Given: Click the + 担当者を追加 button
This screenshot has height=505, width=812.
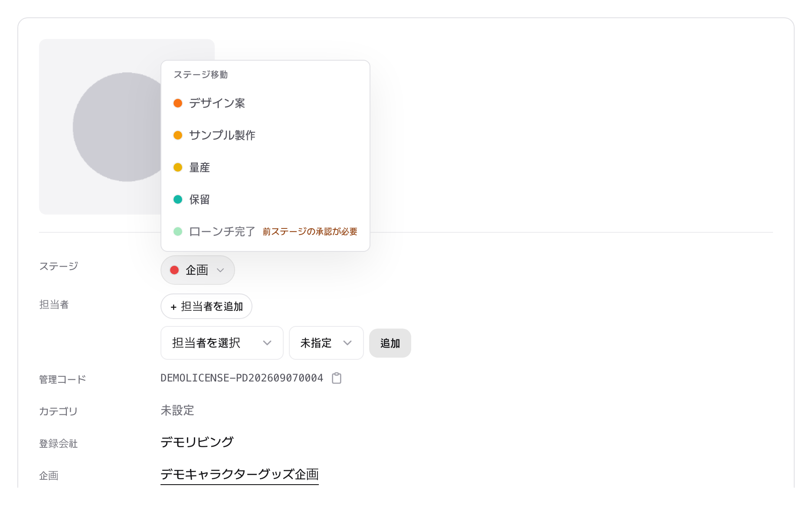Looking at the screenshot, I should point(206,306).
